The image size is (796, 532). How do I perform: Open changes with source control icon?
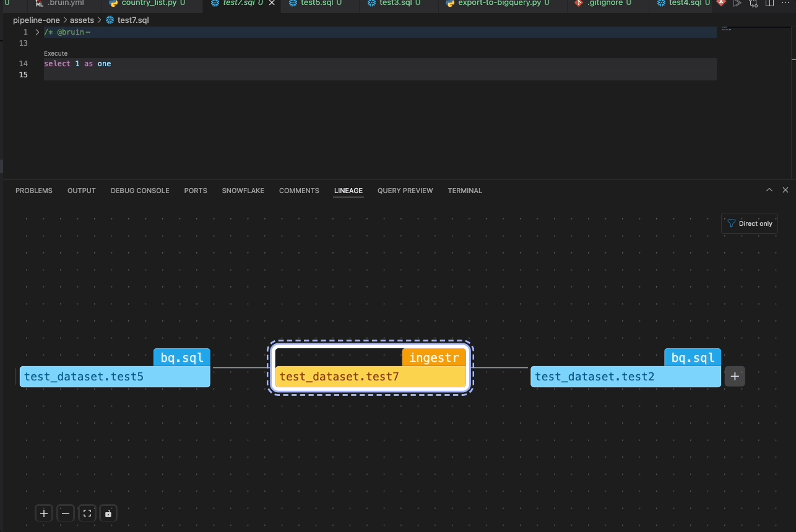coord(753,3)
